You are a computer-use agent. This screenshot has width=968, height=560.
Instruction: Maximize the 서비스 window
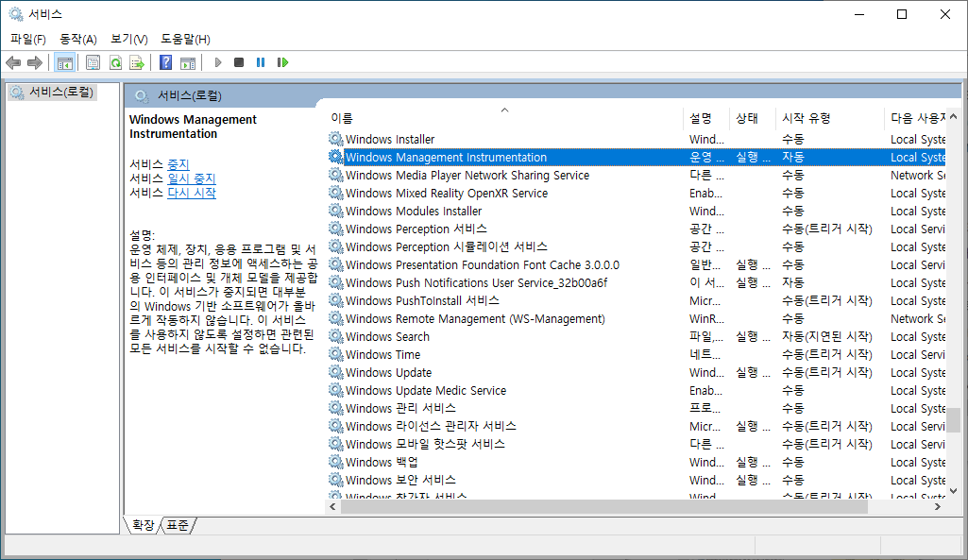coord(902,14)
